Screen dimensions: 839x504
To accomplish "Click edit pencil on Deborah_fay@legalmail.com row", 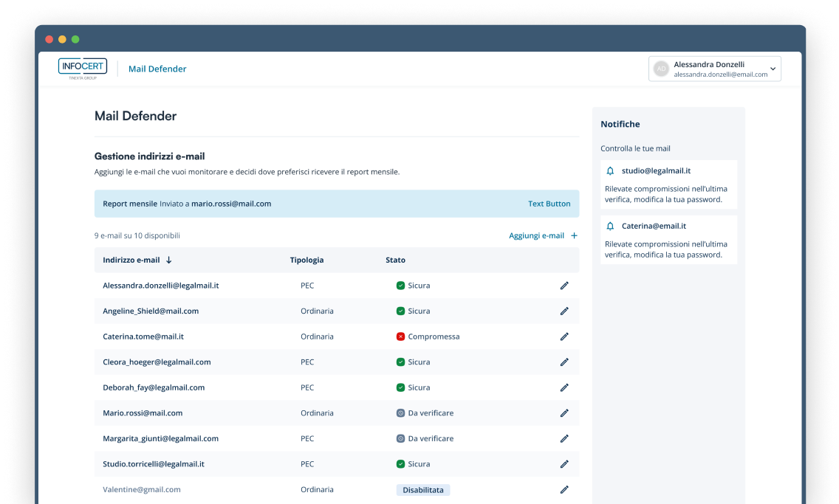I will [564, 387].
